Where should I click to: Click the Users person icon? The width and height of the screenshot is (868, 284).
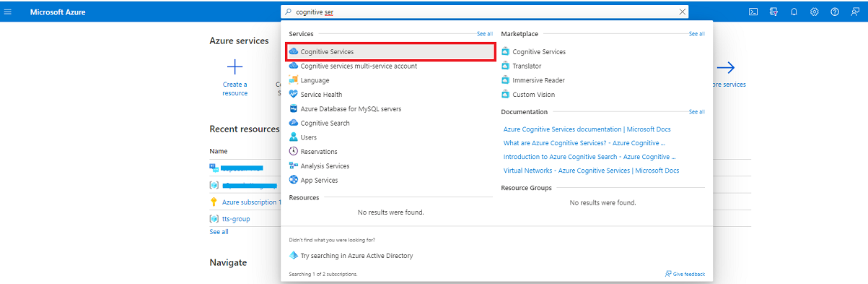[x=293, y=137]
